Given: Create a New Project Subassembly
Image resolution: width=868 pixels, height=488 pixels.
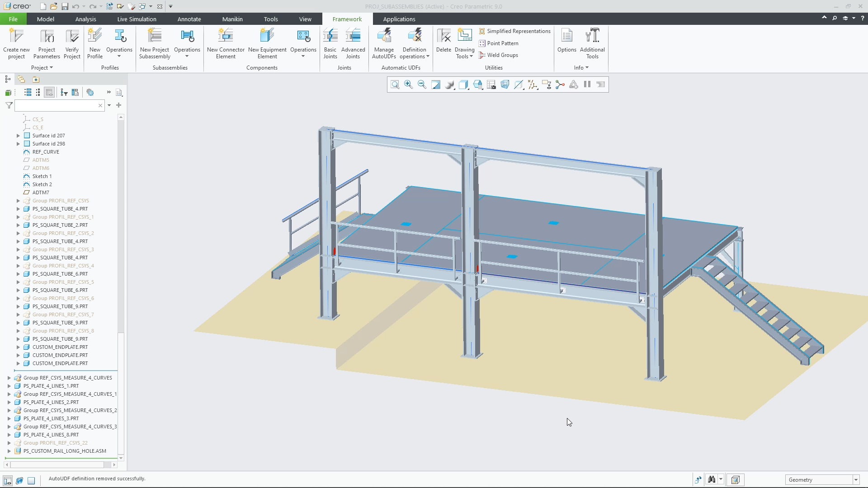Looking at the screenshot, I should pyautogui.click(x=155, y=43).
